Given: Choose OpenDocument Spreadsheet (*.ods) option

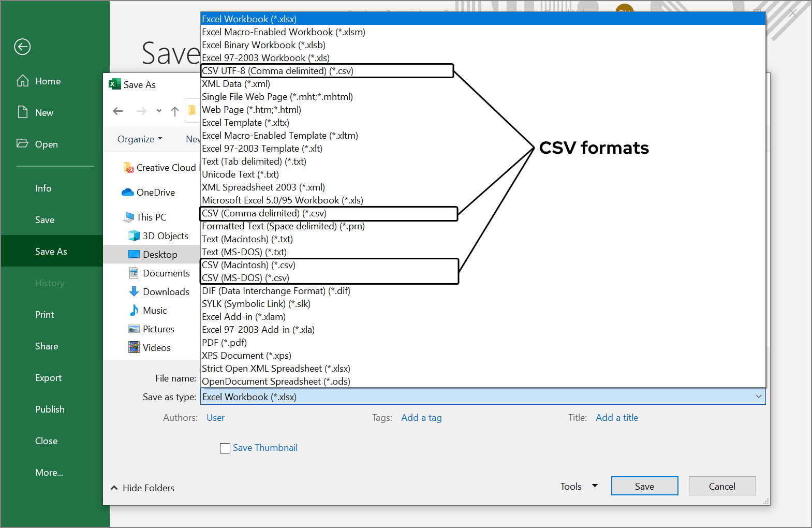Looking at the screenshot, I should click(x=483, y=382).
